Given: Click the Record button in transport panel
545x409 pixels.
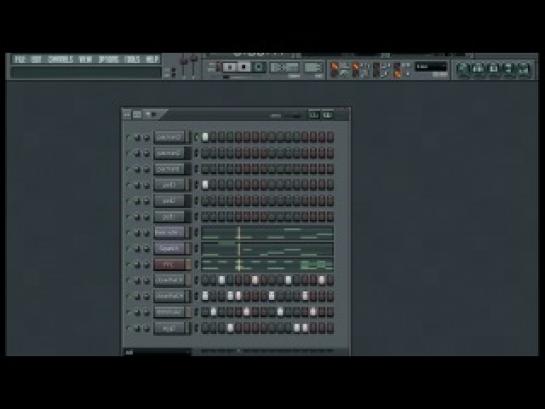Looking at the screenshot, I should [x=258, y=67].
